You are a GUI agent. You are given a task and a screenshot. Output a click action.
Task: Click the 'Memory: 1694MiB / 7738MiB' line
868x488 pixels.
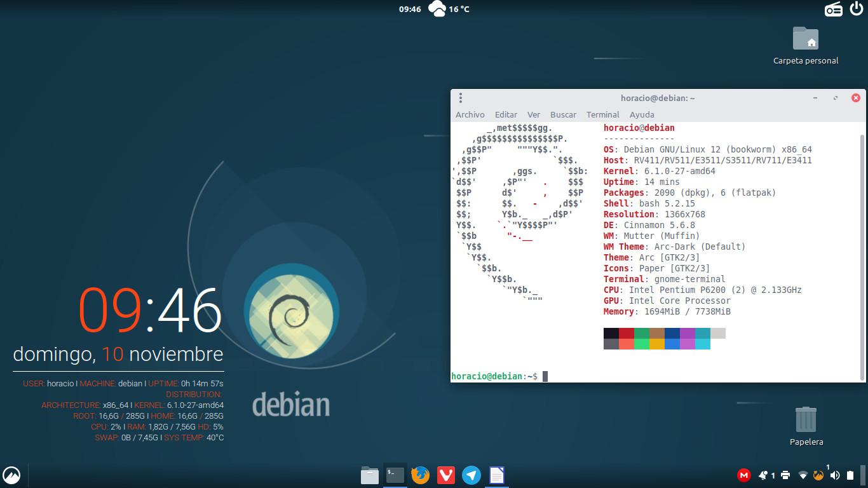click(667, 311)
